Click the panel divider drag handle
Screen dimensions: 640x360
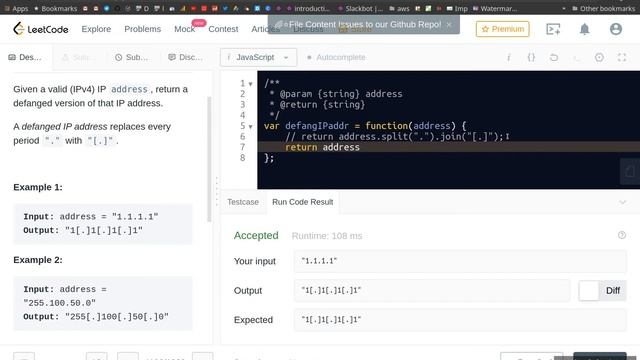(x=216, y=192)
